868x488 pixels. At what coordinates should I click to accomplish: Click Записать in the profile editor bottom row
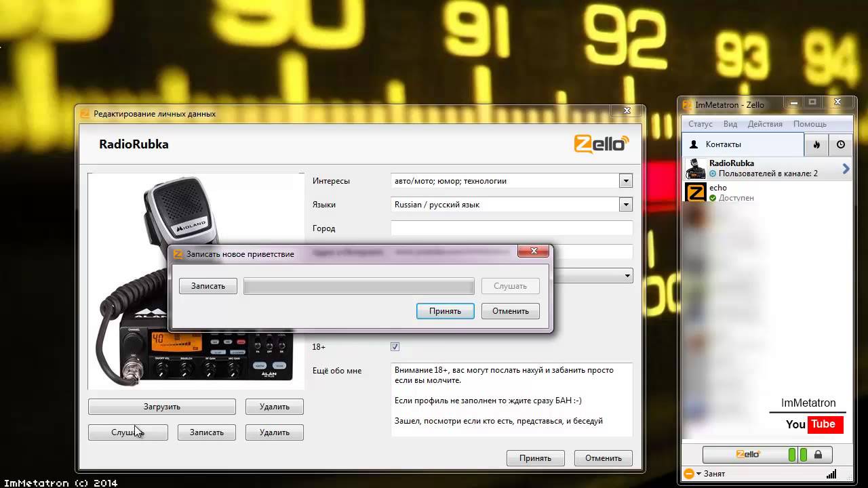206,432
